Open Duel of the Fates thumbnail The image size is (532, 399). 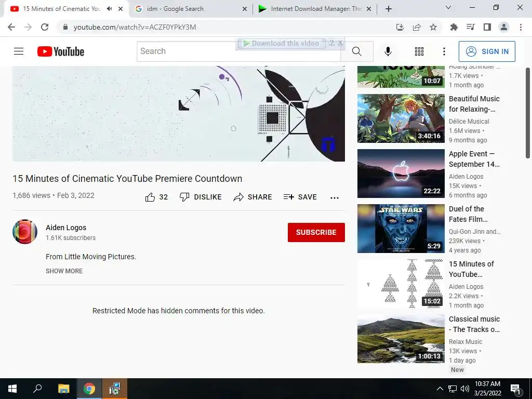point(401,229)
